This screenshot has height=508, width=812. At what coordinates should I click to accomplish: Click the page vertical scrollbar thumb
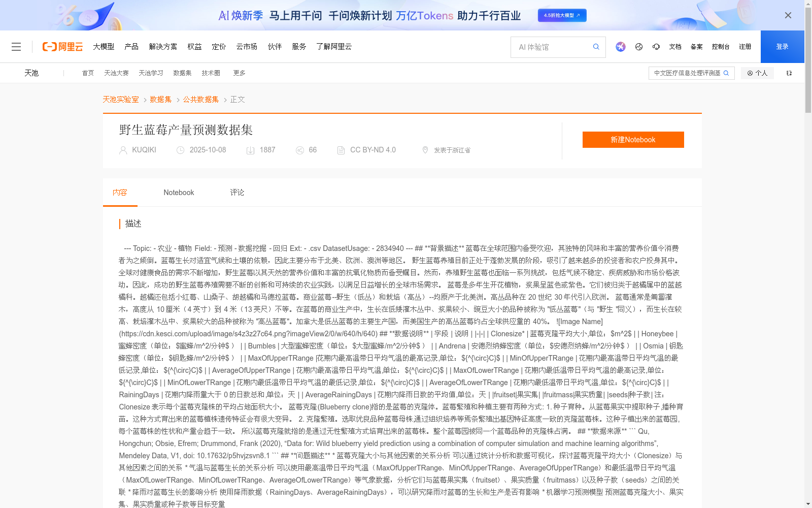click(808, 60)
